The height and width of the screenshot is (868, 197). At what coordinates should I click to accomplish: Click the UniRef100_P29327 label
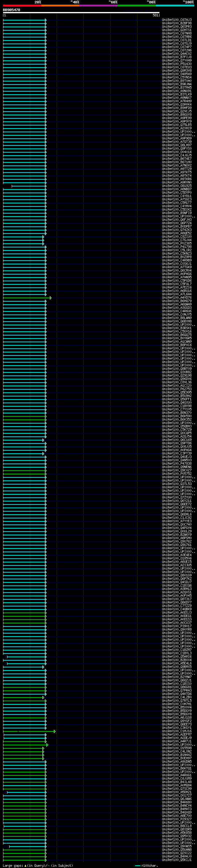(177, 819)
